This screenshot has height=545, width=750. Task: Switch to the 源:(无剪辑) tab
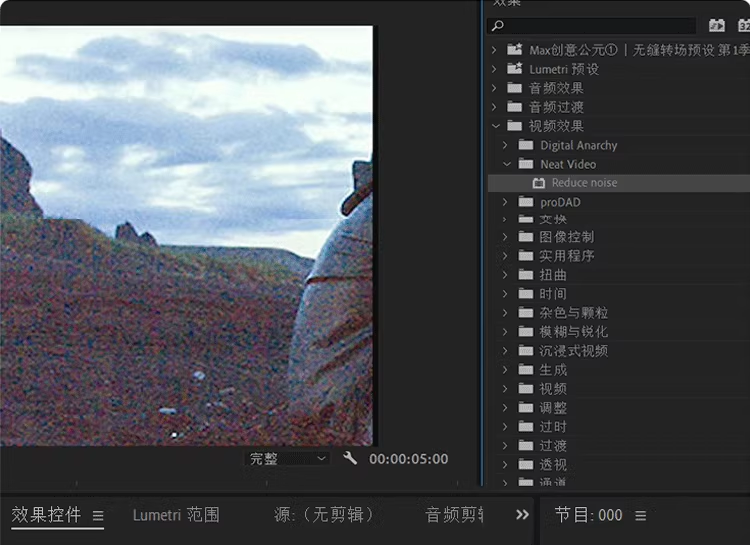click(323, 515)
